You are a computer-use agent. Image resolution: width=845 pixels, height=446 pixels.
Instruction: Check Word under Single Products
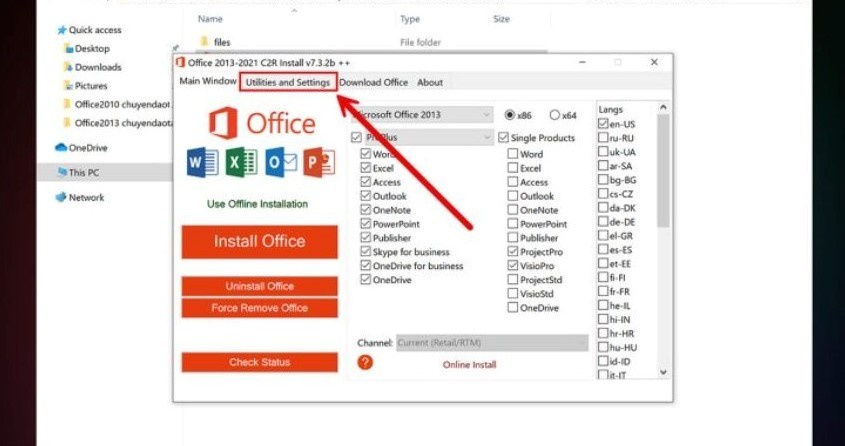tap(512, 154)
